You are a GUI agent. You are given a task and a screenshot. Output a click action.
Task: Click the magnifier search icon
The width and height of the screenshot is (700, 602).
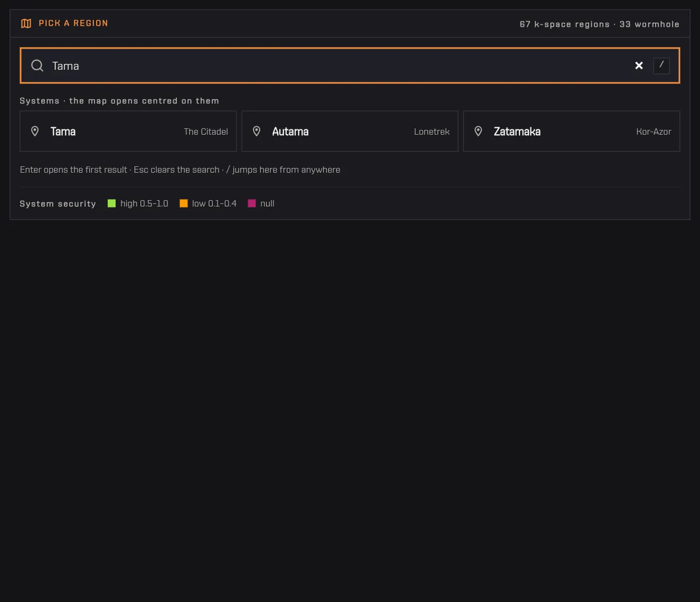(37, 65)
